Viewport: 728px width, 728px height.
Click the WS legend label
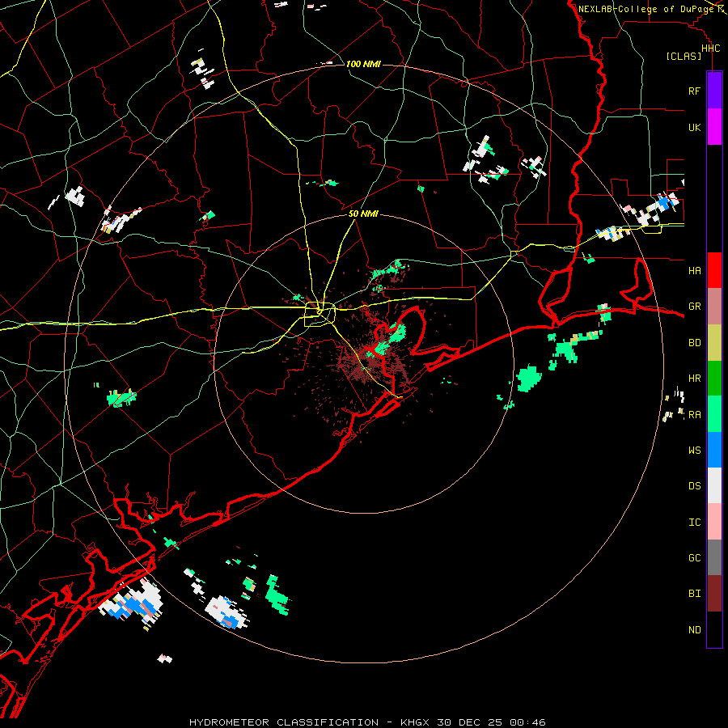point(694,450)
